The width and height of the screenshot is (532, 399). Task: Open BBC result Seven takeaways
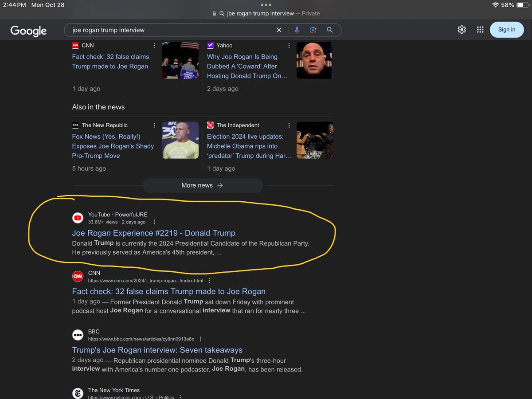[157, 350]
